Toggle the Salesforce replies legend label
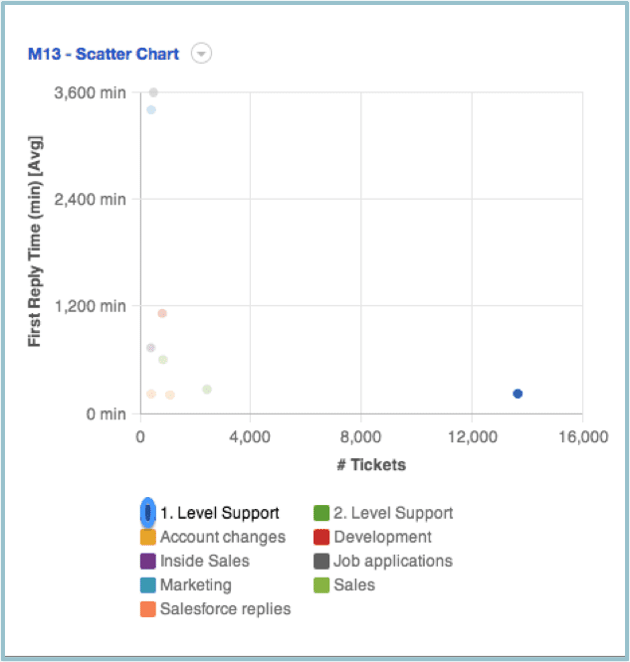 225,609
